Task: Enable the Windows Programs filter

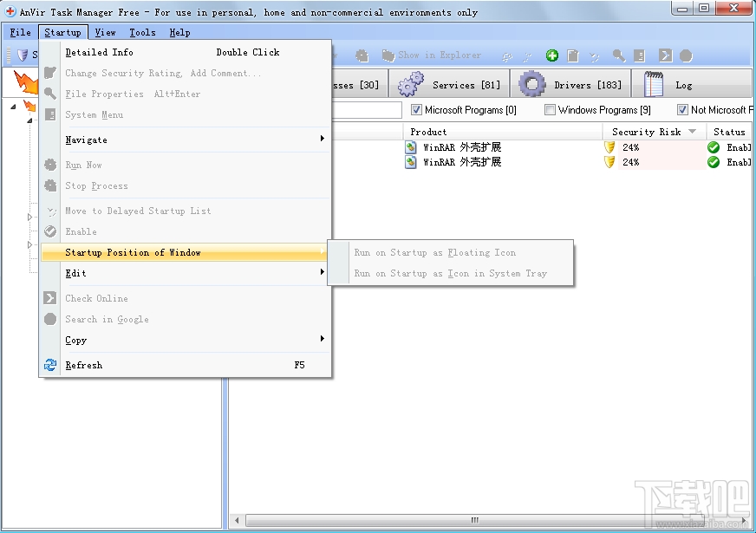Action: (x=550, y=110)
